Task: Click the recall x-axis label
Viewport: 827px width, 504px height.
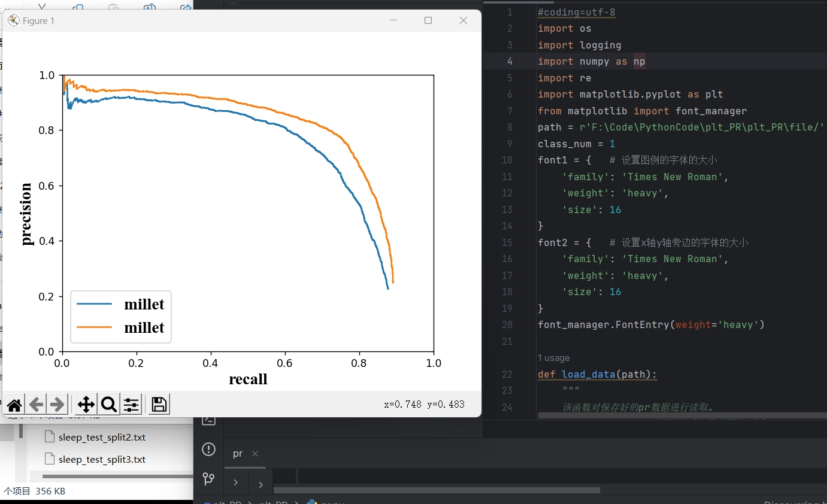Action: click(x=248, y=379)
